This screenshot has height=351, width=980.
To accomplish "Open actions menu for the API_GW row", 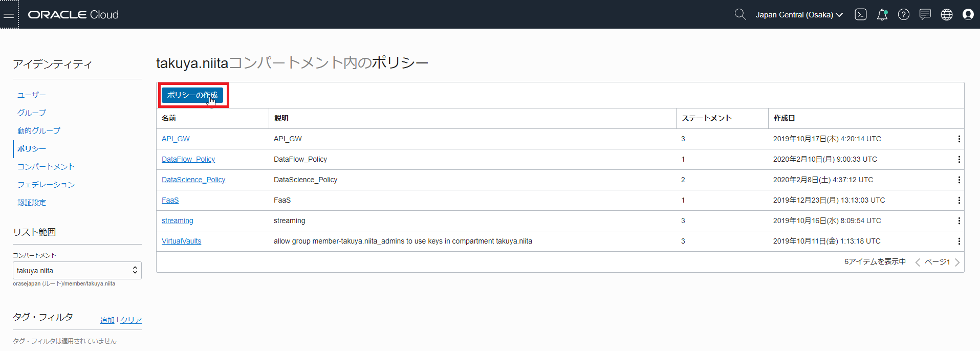I will [x=959, y=139].
